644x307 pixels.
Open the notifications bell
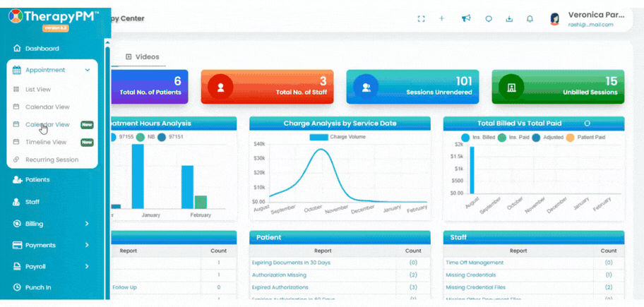click(530, 19)
